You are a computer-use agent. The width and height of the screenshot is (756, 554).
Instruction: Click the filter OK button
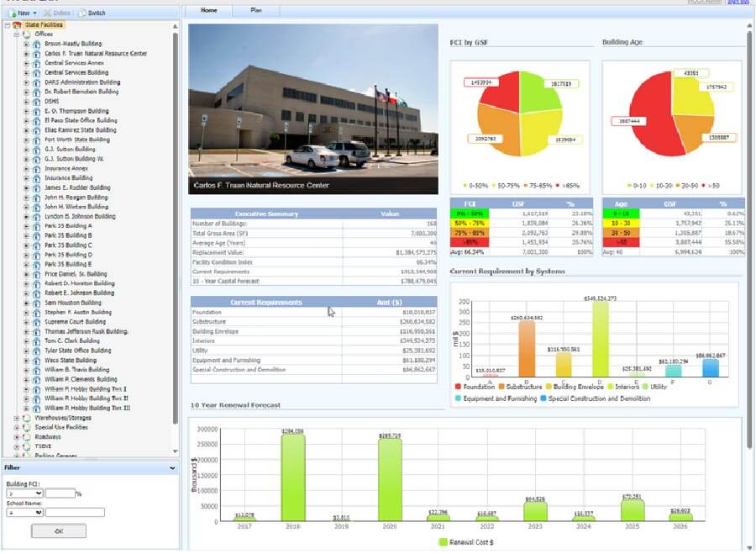(58, 531)
